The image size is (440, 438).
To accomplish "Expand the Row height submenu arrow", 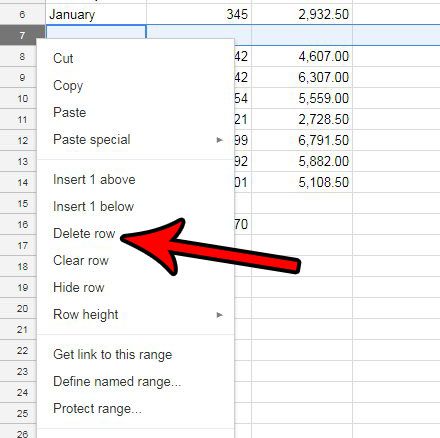I will coord(219,315).
